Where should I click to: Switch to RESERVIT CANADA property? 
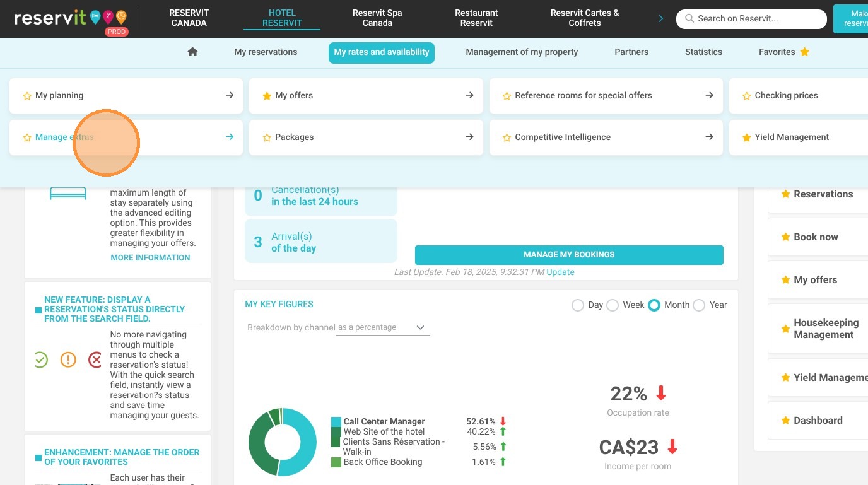click(x=189, y=18)
